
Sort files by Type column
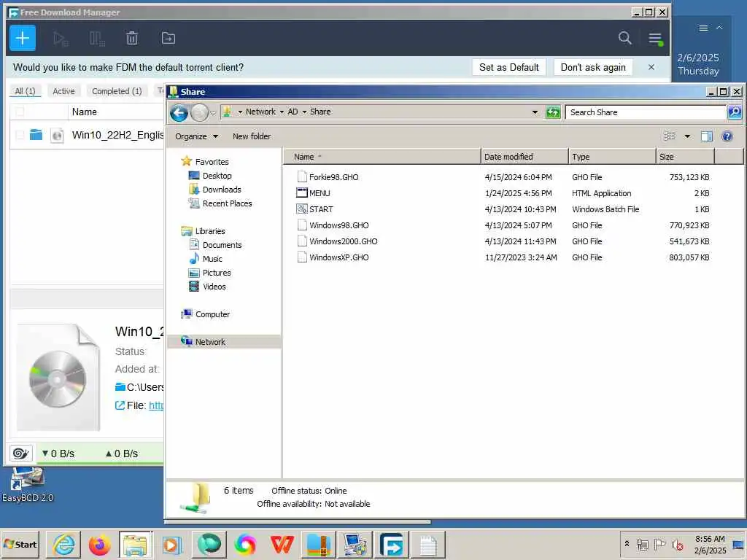coord(612,157)
